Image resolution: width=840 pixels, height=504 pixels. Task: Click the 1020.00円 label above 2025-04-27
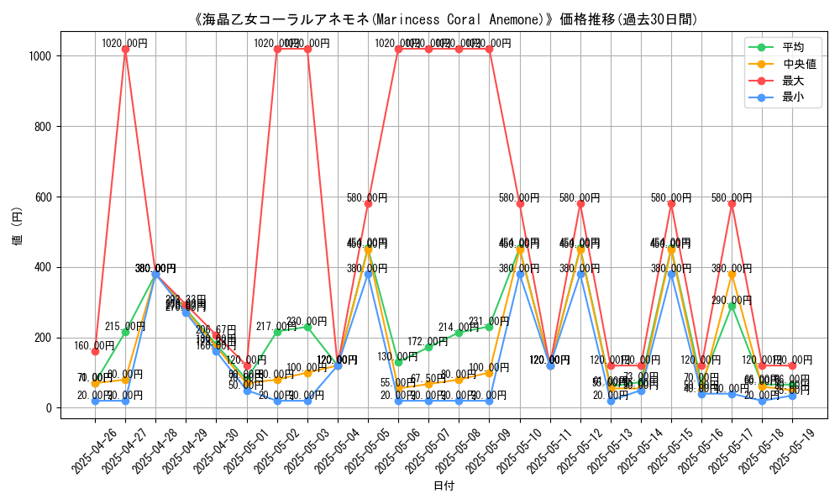(x=125, y=44)
